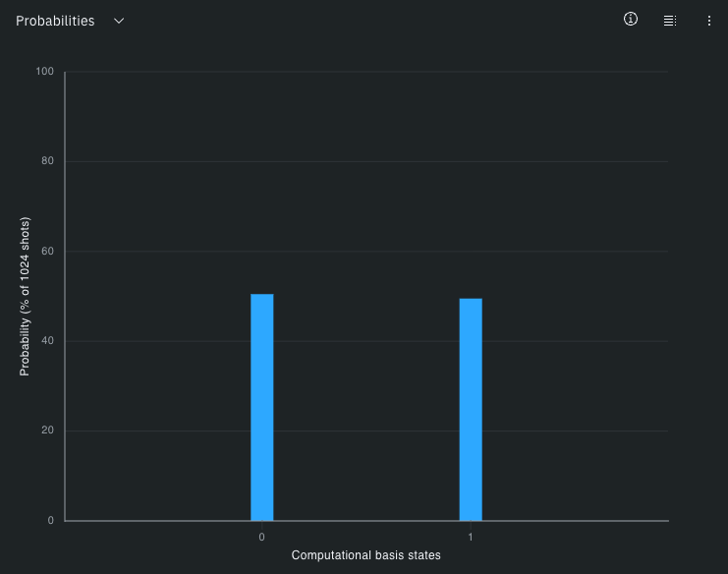The image size is (728, 574).
Task: Click the y-axis tick label 80
Action: 48,161
